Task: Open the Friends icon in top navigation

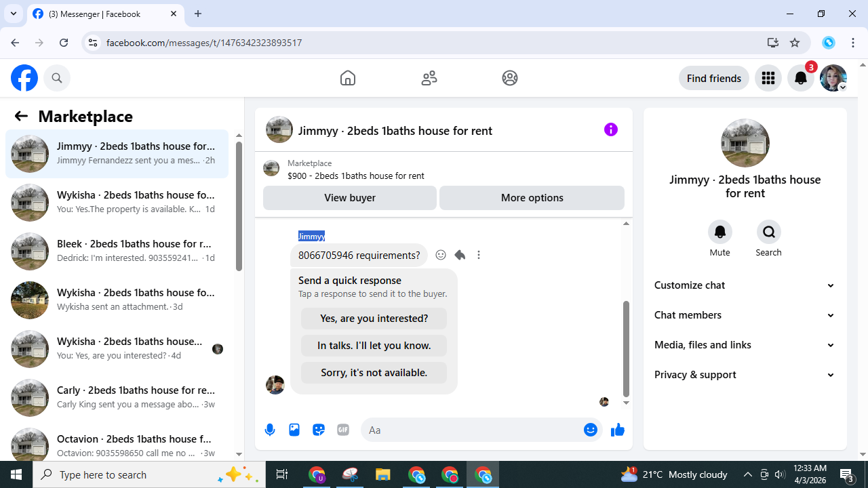Action: pyautogui.click(x=429, y=78)
